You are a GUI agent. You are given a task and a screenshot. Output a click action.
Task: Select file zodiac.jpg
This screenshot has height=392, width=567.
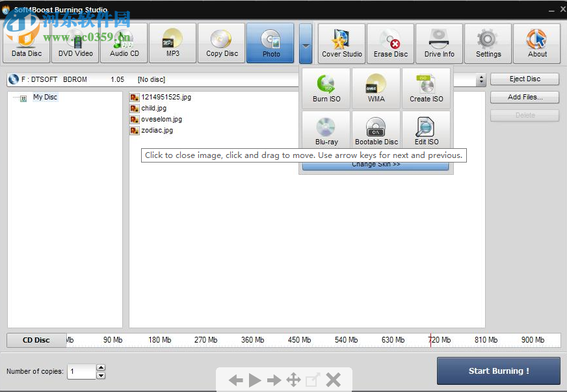coord(157,130)
